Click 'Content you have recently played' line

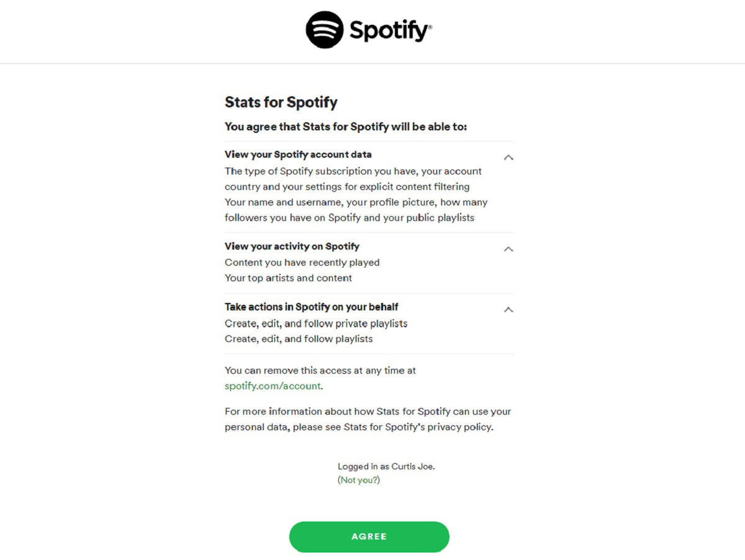[x=302, y=263]
